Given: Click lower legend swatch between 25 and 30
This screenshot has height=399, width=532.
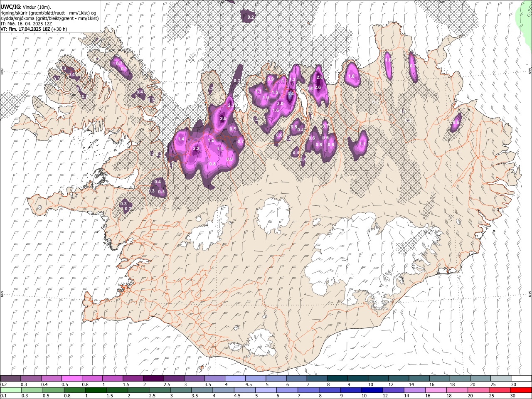Looking at the screenshot, I should click(x=499, y=390).
